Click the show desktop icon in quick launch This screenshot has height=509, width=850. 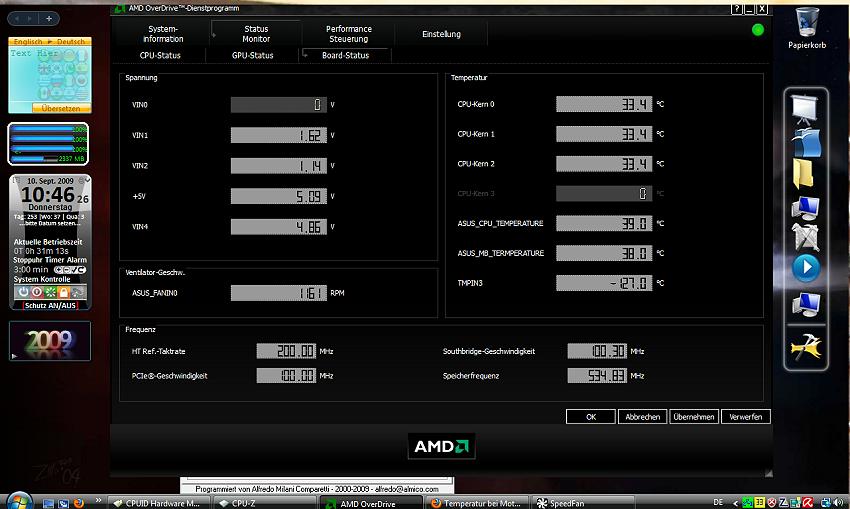pos(48,503)
